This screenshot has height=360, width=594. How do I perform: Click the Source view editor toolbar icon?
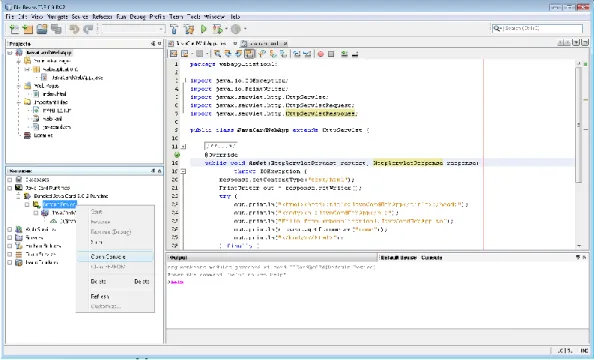point(174,54)
